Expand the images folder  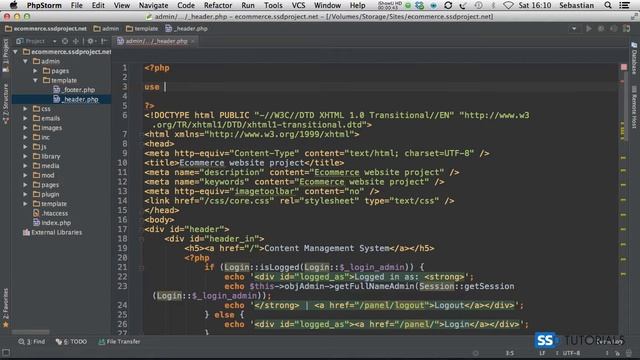(x=25, y=128)
